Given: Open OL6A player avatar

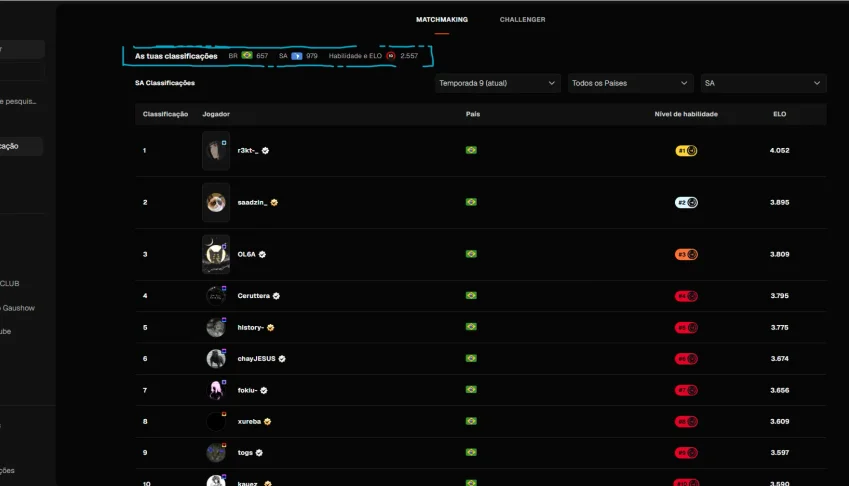Looking at the screenshot, I should (x=216, y=254).
